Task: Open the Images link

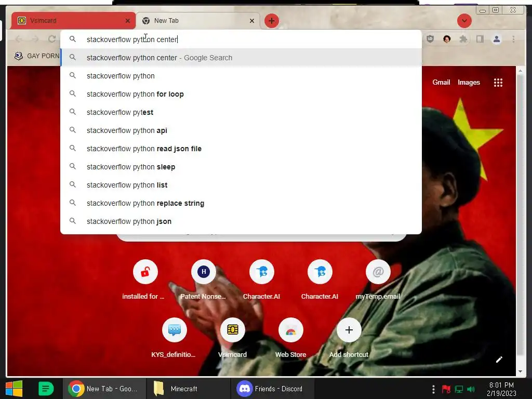Action: (469, 82)
